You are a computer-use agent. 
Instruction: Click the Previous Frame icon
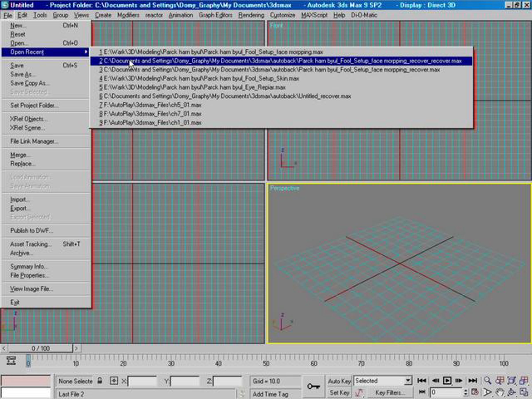(436, 380)
